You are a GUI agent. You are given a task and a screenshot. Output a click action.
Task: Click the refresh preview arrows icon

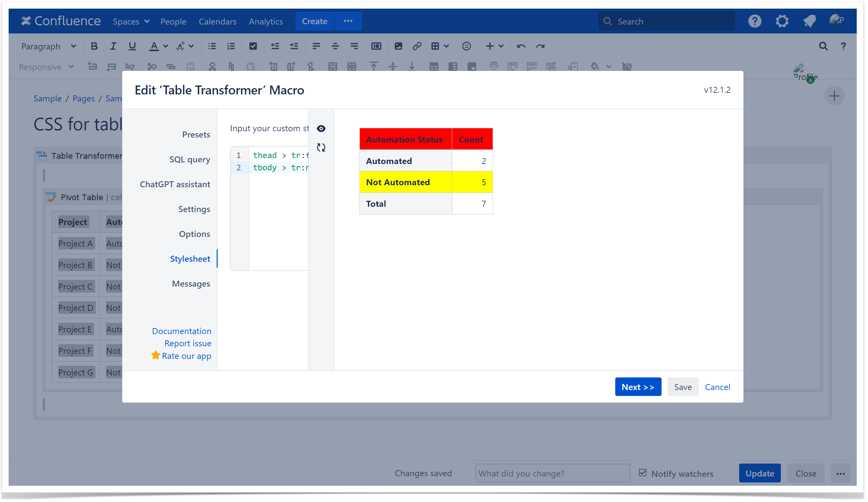point(321,147)
